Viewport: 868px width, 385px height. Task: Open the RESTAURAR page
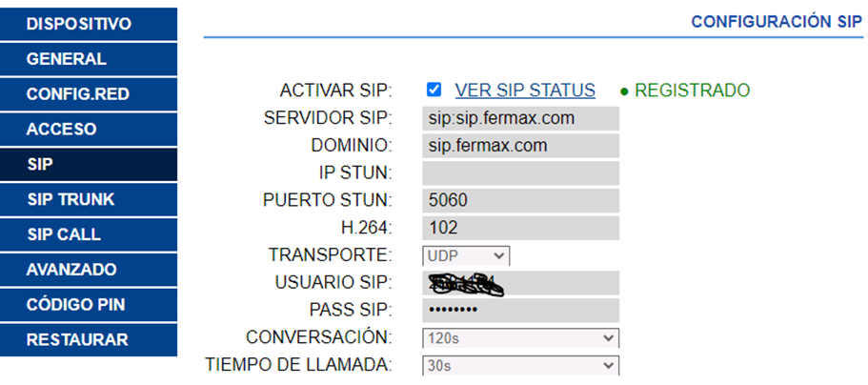pyautogui.click(x=89, y=340)
